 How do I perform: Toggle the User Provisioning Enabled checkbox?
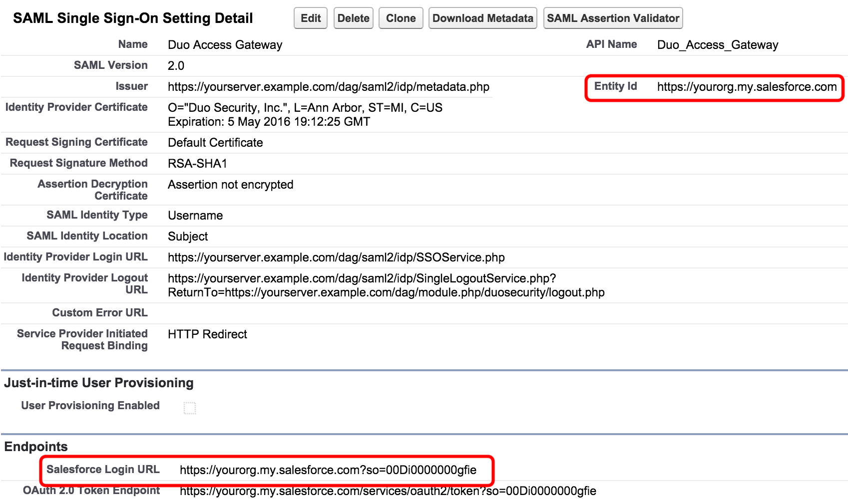pyautogui.click(x=191, y=408)
